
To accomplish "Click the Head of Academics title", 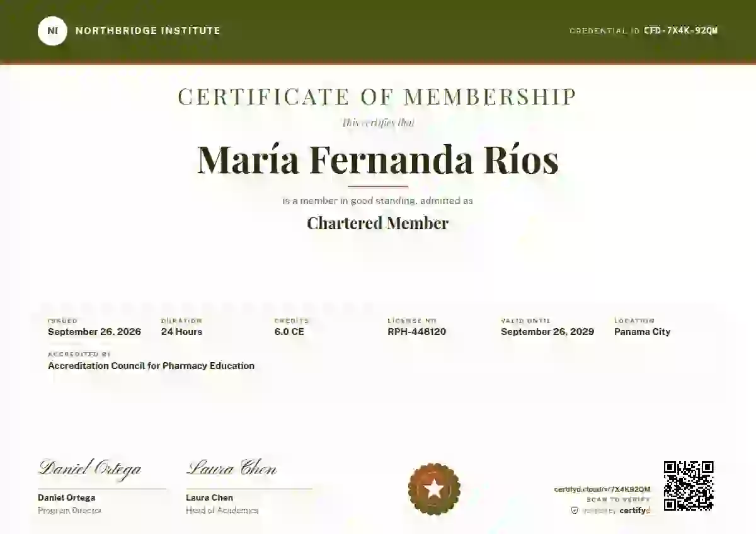I will coord(222,511).
